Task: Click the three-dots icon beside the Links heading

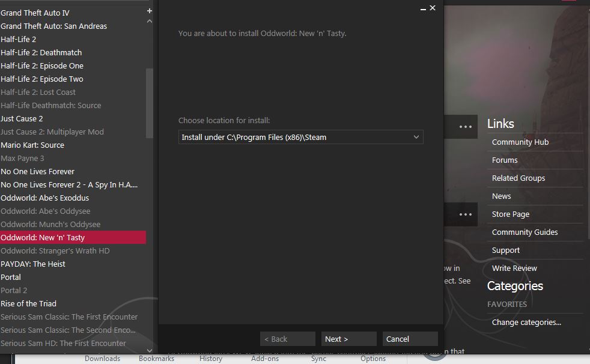Action: [466, 127]
